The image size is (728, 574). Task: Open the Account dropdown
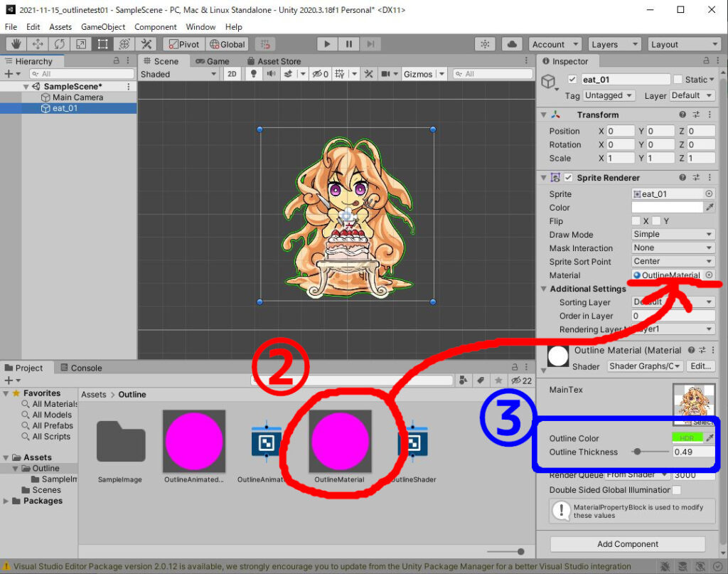pos(555,44)
